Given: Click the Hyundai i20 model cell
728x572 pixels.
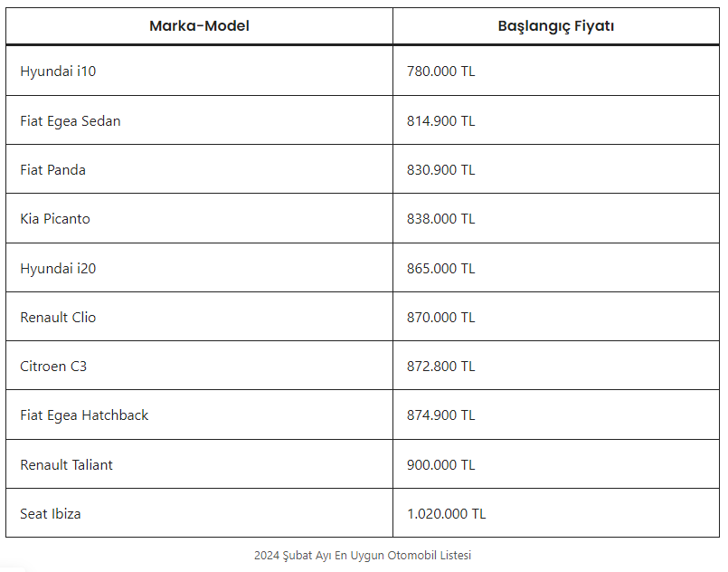Looking at the screenshot, I should pyautogui.click(x=58, y=269).
